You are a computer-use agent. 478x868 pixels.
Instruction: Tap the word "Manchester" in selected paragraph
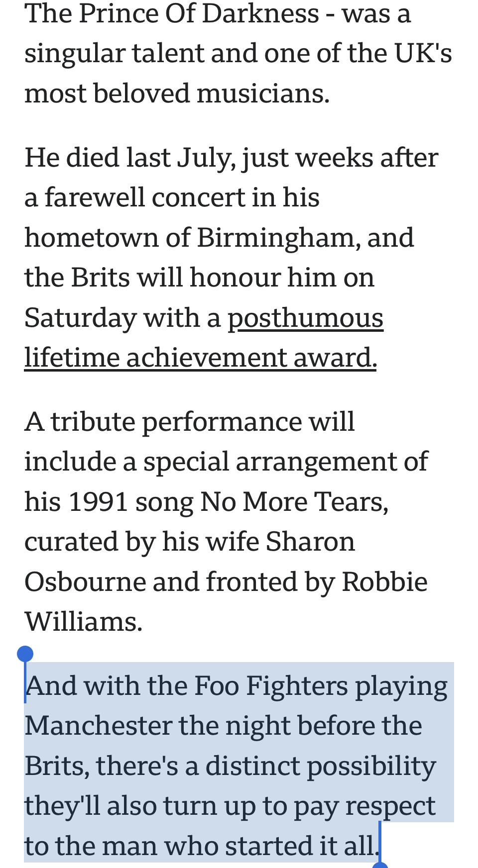pyautogui.click(x=98, y=726)
